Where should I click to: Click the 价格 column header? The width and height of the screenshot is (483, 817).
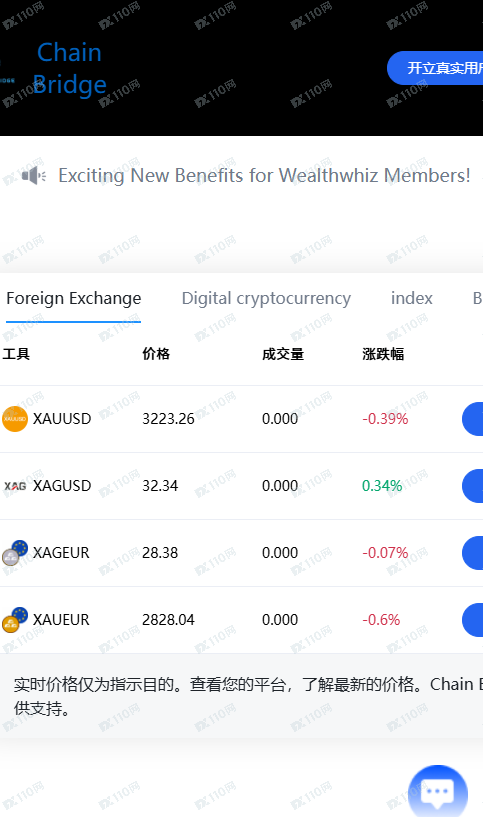point(156,354)
